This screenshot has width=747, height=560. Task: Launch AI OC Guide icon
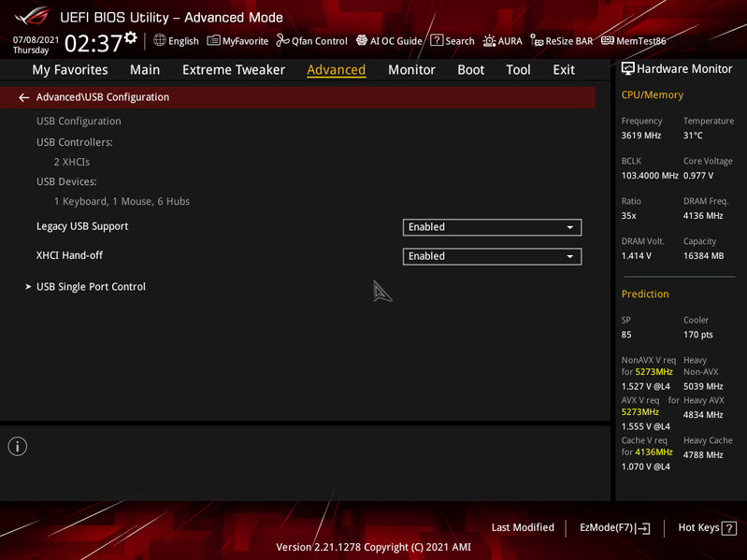pyautogui.click(x=362, y=40)
